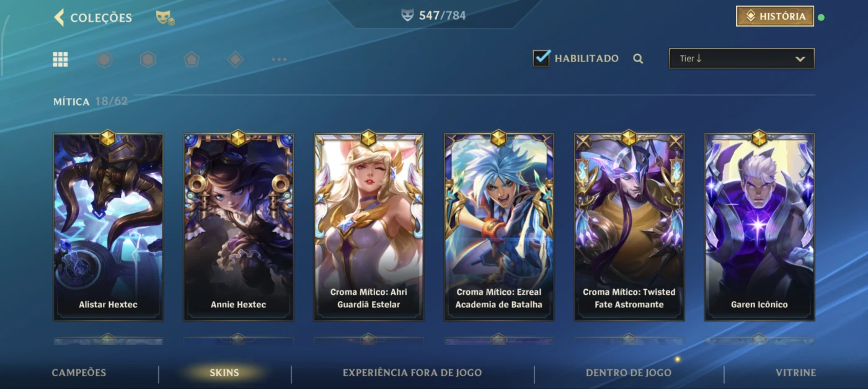868x391 pixels.
Task: Open the Vitrine tab
Action: coord(796,373)
